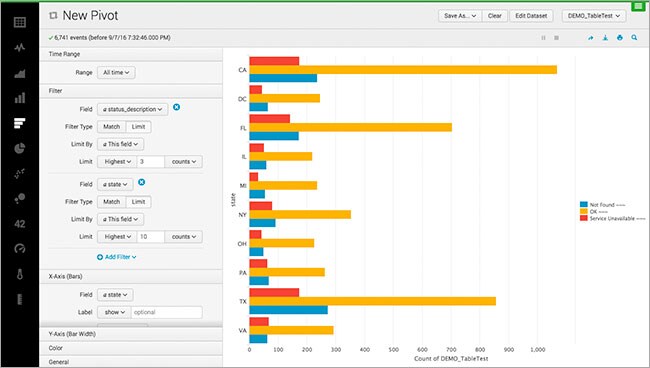This screenshot has width=650, height=368.
Task: Click the limit value field containing 3
Action: (151, 162)
